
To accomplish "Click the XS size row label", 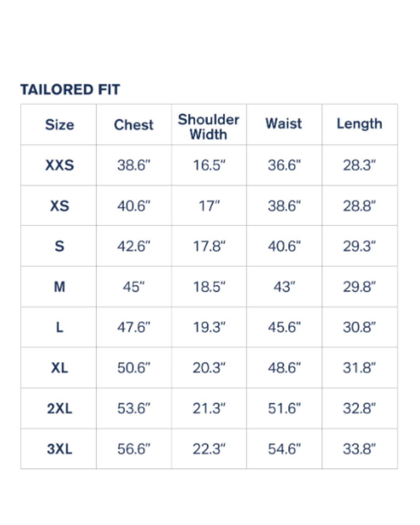I will coord(59,206).
